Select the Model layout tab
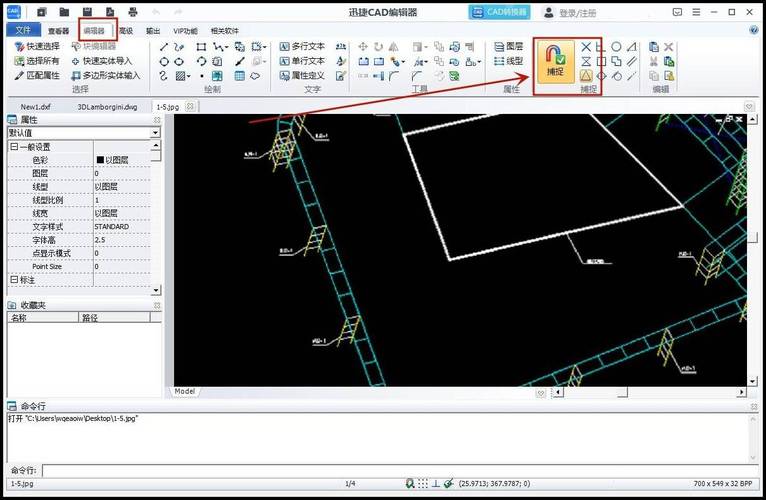Viewport: 766px width, 500px height. [x=185, y=391]
